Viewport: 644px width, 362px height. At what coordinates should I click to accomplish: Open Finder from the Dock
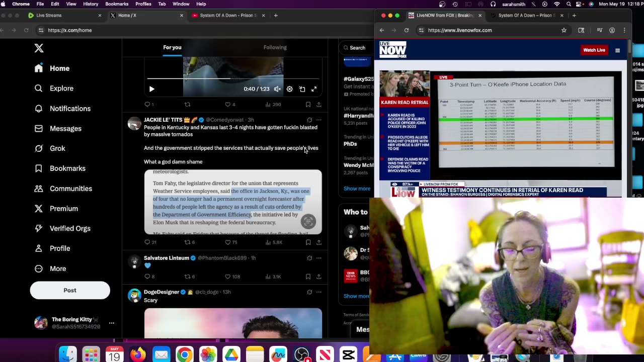click(67, 354)
